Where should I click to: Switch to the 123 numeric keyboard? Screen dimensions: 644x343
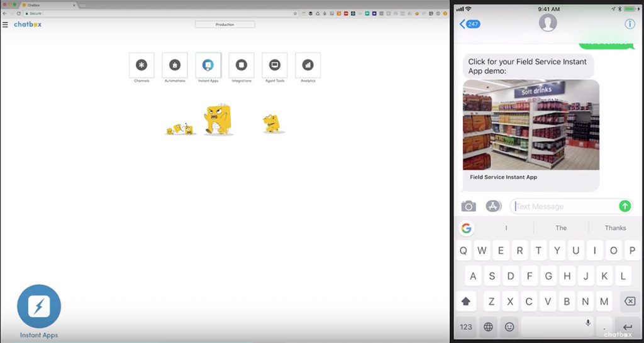click(466, 327)
